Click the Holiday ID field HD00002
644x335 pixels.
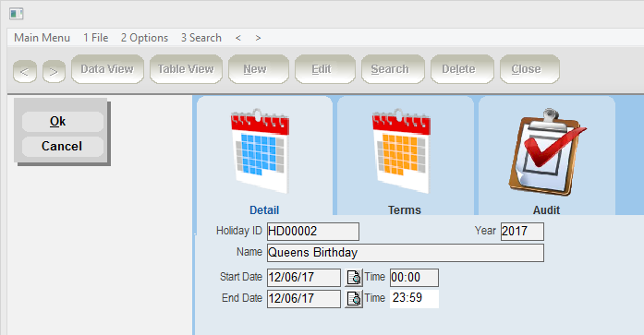tap(313, 232)
